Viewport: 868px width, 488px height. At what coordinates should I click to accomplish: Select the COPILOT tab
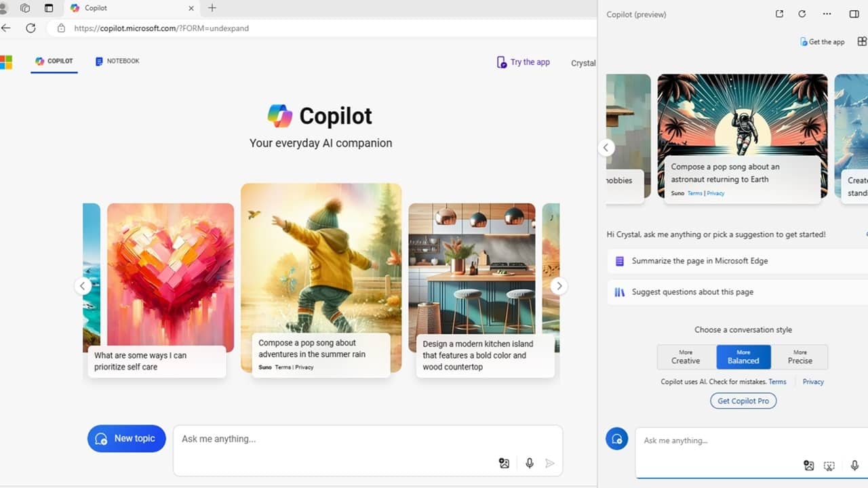(54, 61)
